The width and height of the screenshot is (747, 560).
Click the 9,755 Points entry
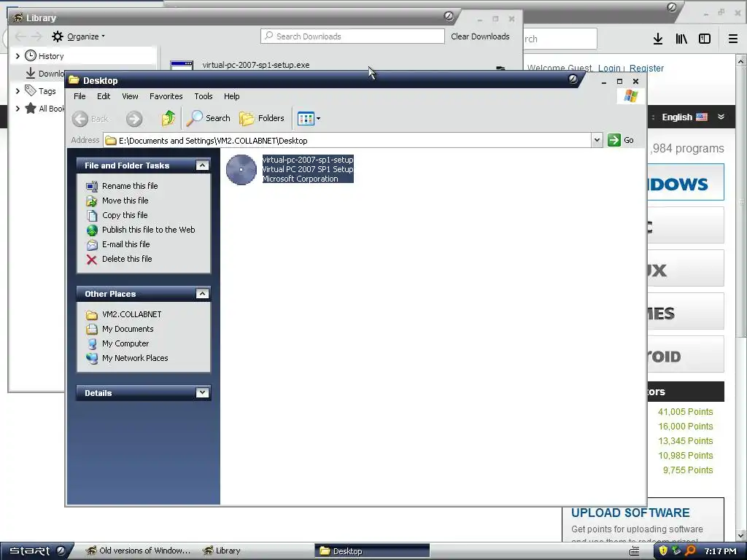(688, 470)
